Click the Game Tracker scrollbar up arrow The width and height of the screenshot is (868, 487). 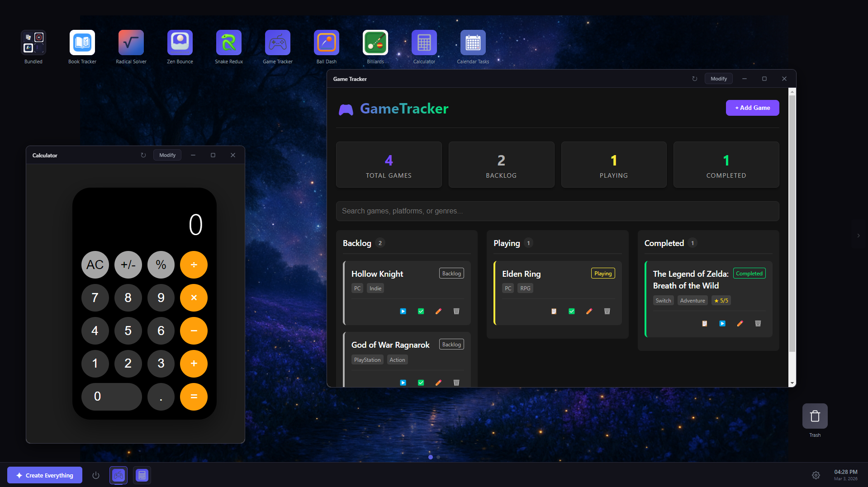(x=792, y=91)
